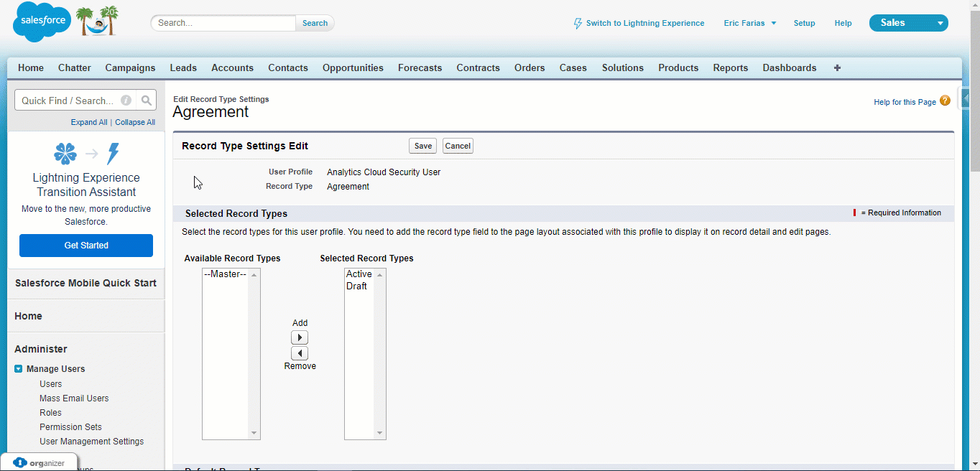
Task: Open the Leads tab
Action: coord(183,67)
